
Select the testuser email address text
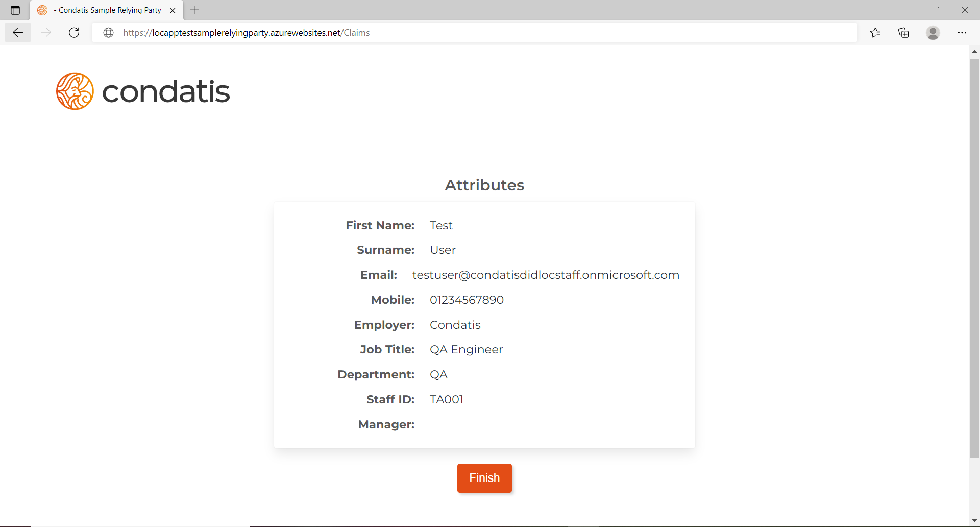click(545, 275)
